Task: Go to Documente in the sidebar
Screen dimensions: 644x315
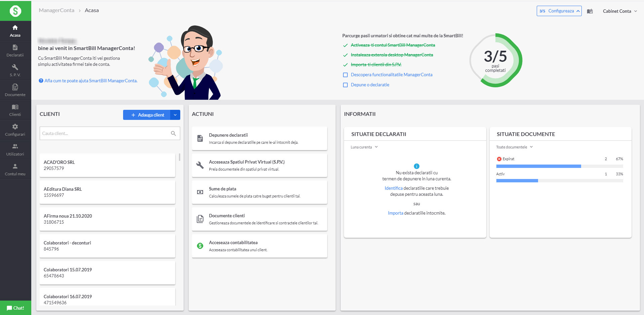Action: click(15, 90)
